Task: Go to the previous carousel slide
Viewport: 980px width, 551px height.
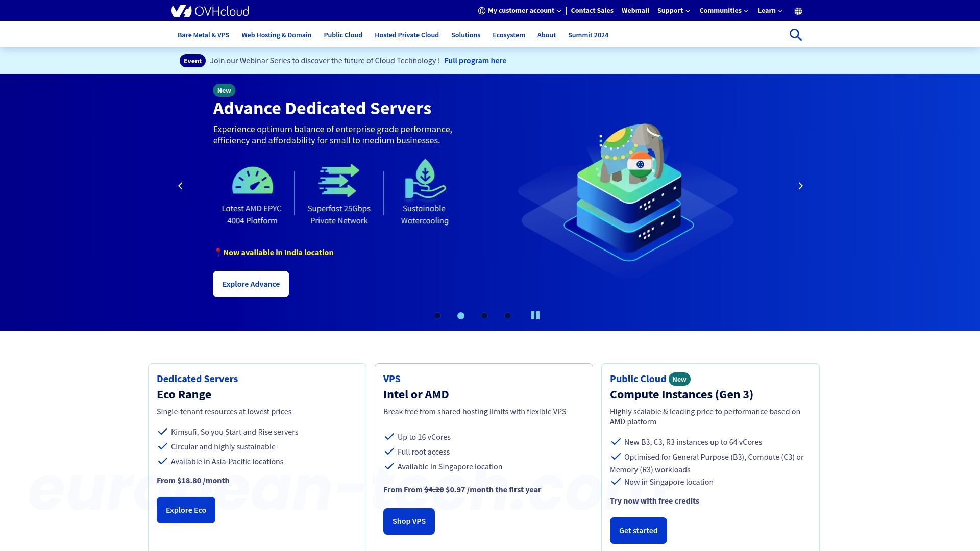Action: tap(180, 186)
